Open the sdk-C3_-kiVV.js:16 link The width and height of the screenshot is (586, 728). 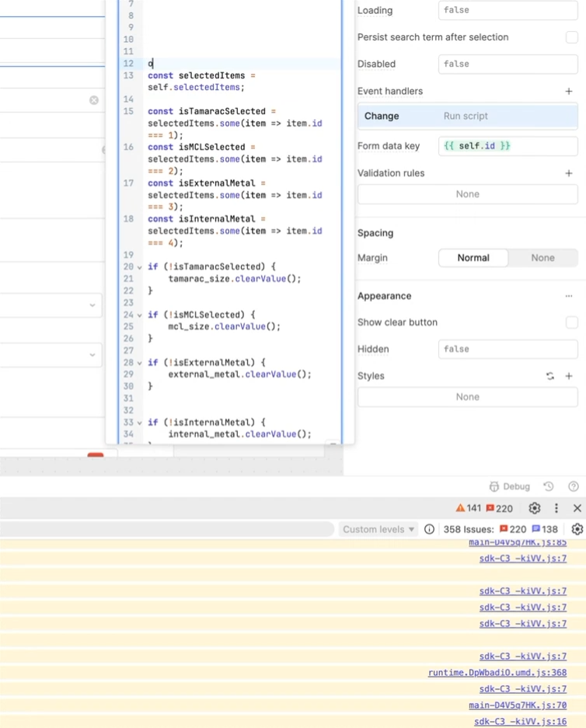click(x=521, y=722)
